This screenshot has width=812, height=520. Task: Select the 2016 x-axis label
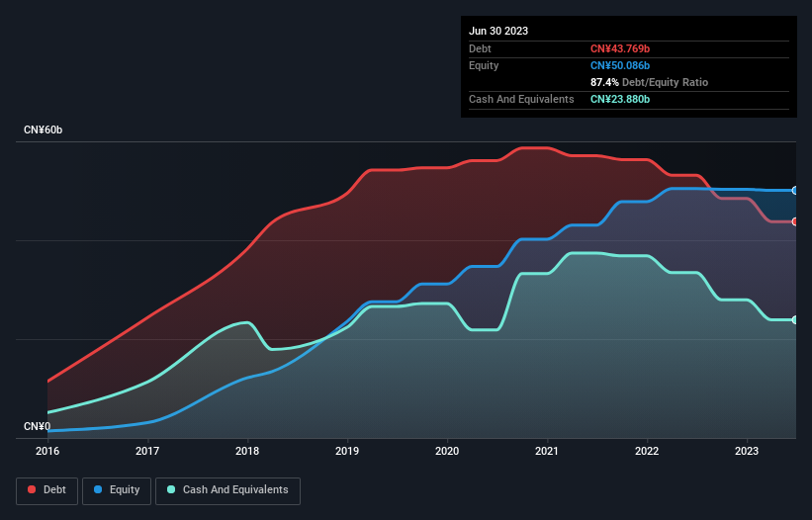click(x=47, y=451)
